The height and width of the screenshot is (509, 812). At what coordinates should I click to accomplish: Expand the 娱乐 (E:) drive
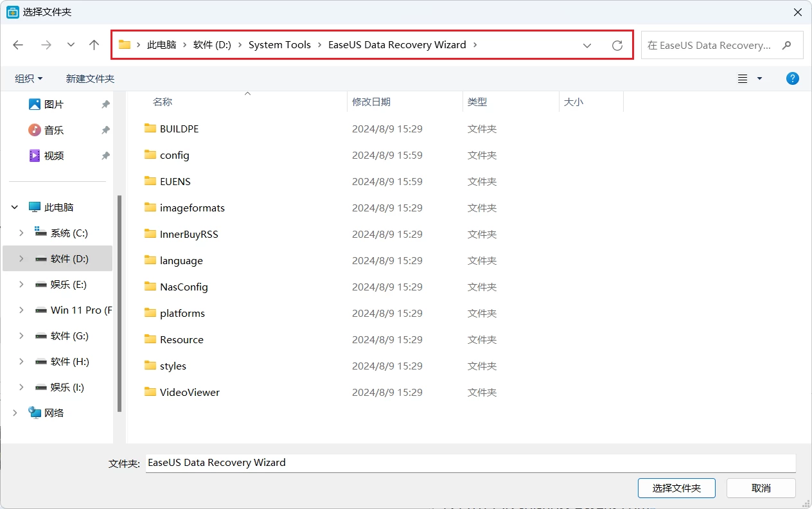[x=21, y=284]
